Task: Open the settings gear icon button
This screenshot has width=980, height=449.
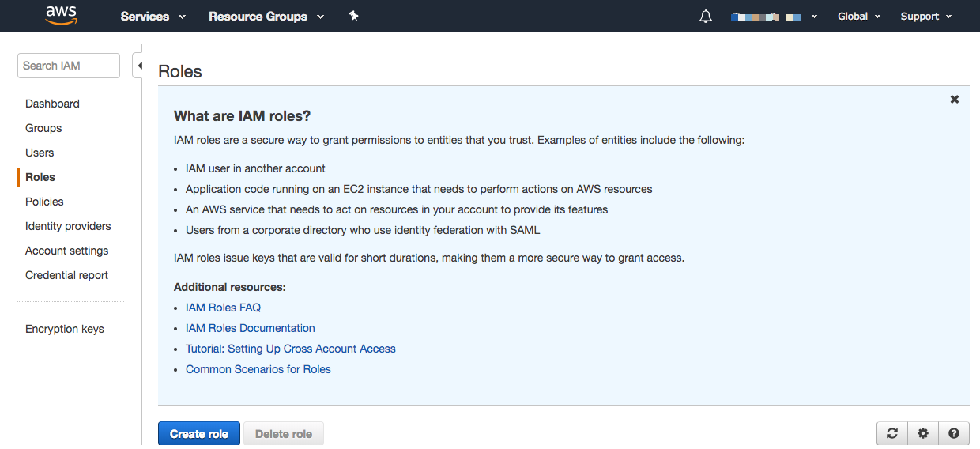Action: 923,433
